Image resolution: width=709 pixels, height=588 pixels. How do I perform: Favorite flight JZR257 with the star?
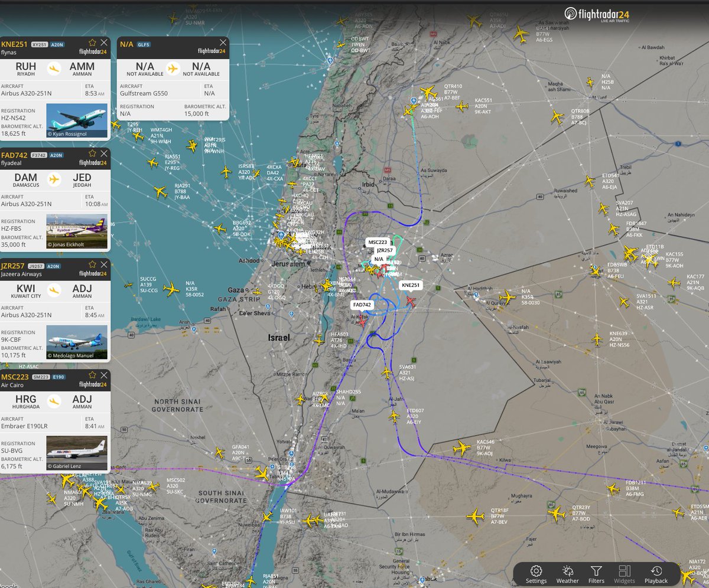pos(92,264)
